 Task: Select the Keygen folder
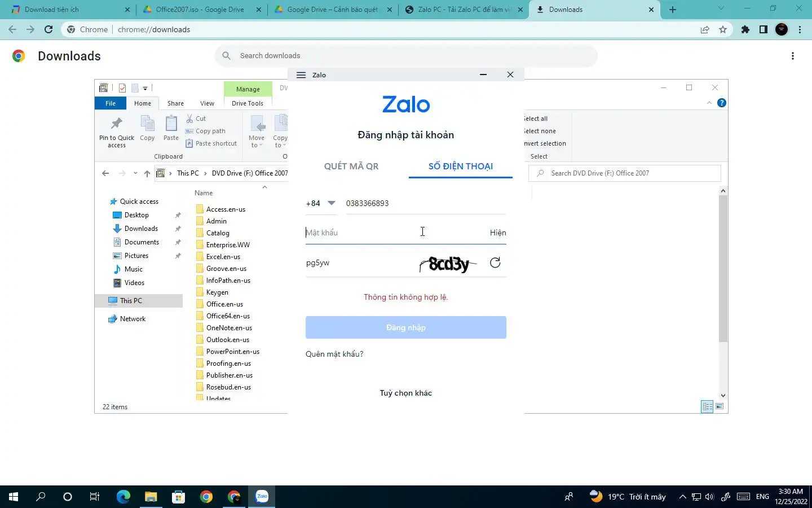coord(217,292)
